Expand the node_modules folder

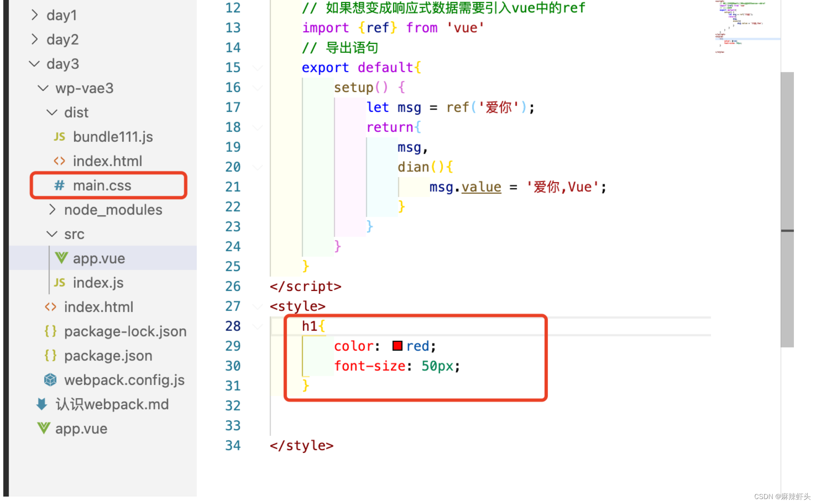click(52, 210)
